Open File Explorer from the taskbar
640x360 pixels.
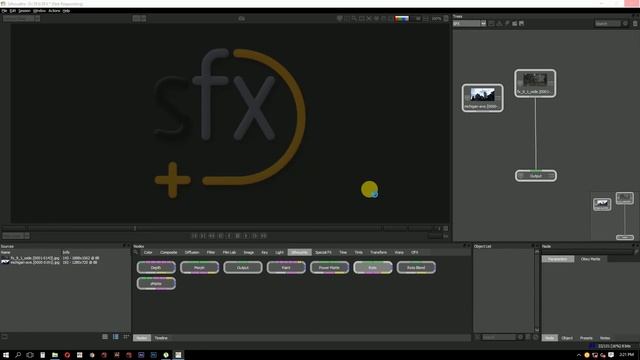coord(55,355)
